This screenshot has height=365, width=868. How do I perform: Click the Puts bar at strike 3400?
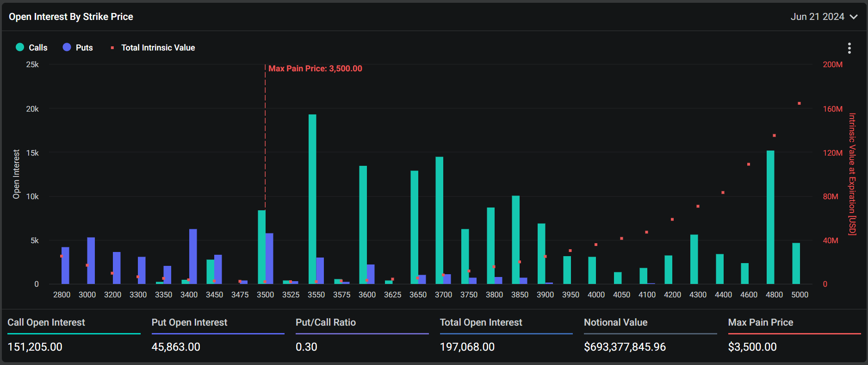193,256
